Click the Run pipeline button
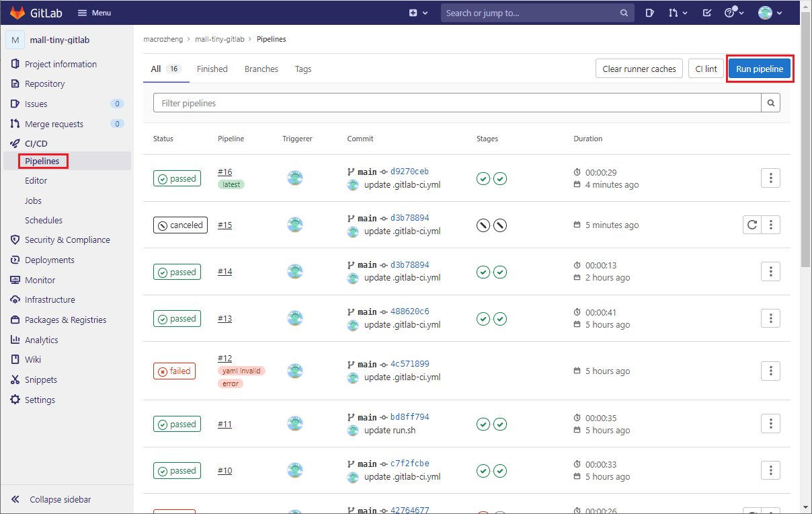812x514 pixels. 760,69
